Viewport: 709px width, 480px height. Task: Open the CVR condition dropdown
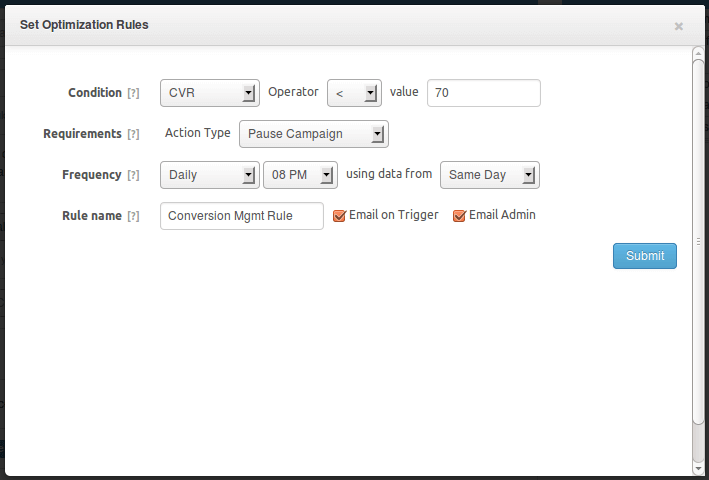209,93
